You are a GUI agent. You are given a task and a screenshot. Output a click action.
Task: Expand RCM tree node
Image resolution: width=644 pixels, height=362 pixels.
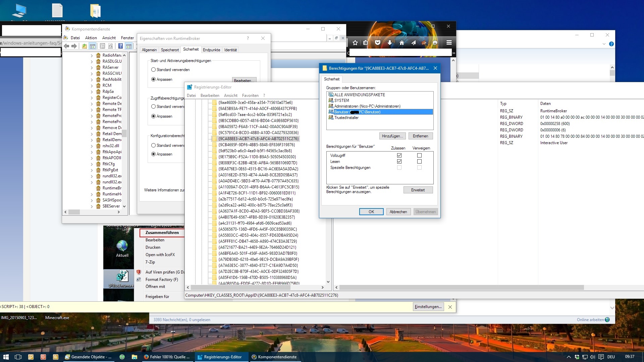(92, 85)
